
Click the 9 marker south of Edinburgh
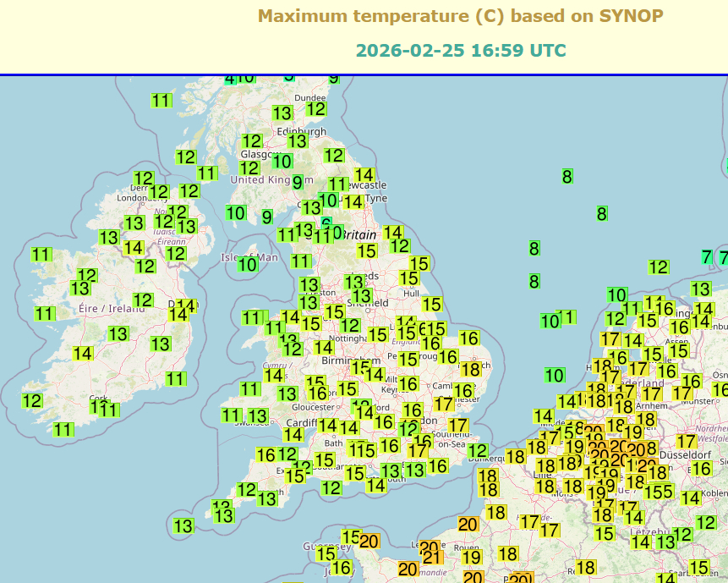297,182
